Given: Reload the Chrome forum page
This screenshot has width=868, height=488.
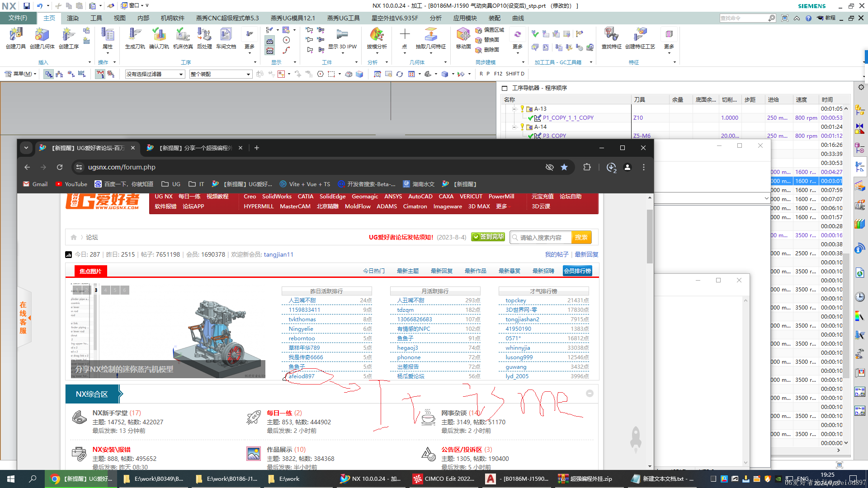Looking at the screenshot, I should [x=60, y=167].
